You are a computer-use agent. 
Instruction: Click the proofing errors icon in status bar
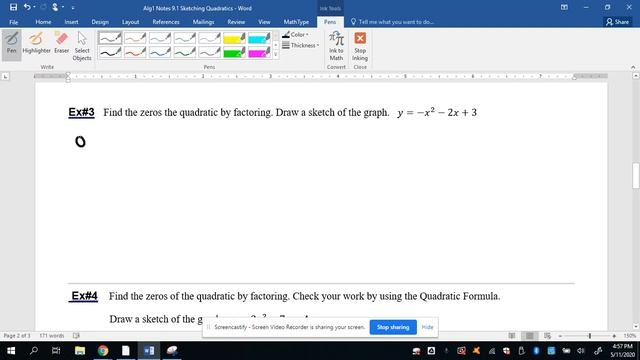[x=76, y=336]
